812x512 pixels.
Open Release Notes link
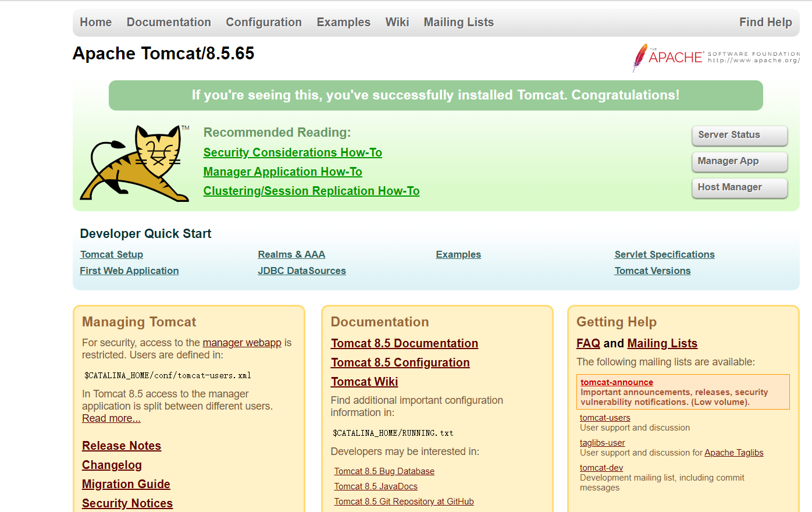click(x=122, y=446)
